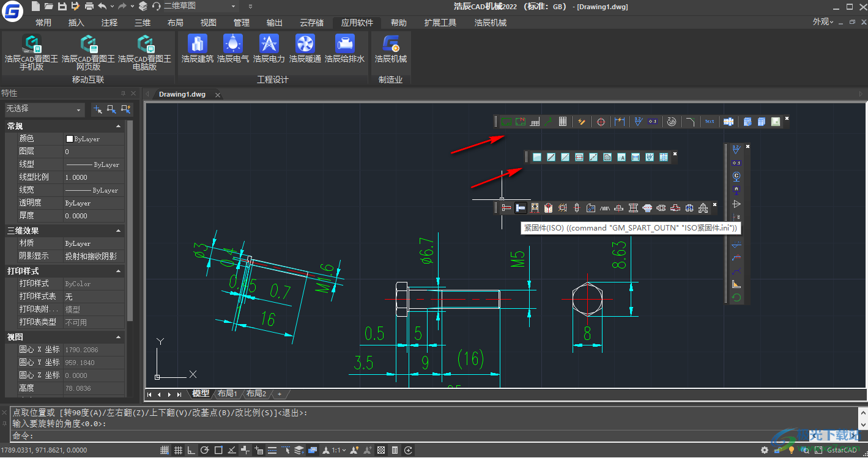Toggle object snap square icon in status bar
Image resolution: width=868 pixels, height=458 pixels.
point(218,451)
